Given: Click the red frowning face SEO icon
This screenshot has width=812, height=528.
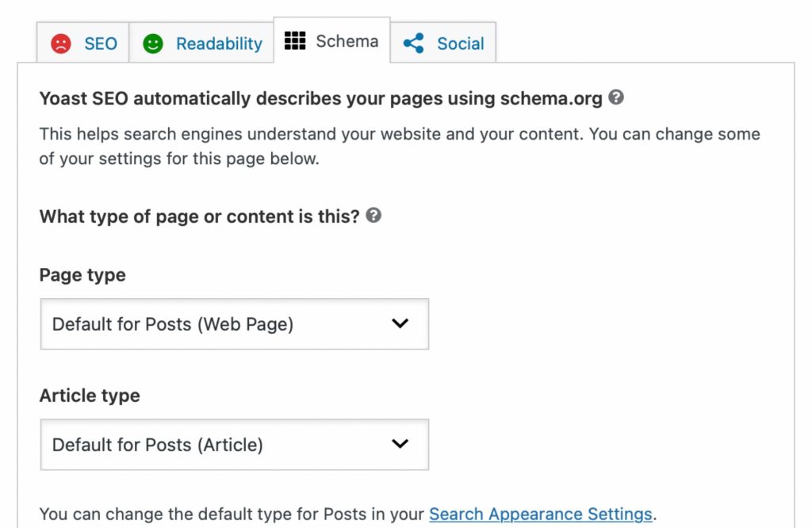Looking at the screenshot, I should coord(62,43).
